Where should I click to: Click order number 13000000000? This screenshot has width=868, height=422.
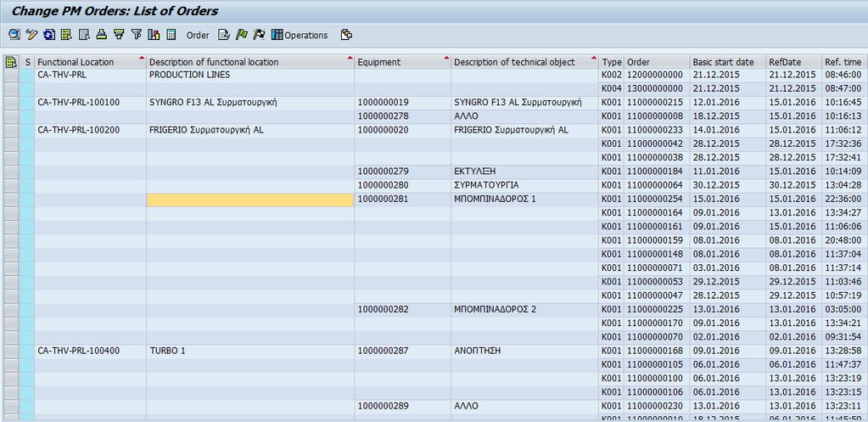[x=655, y=88]
